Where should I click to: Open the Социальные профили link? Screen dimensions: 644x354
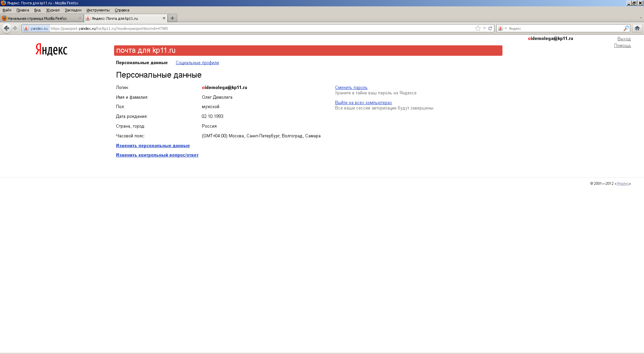point(197,63)
